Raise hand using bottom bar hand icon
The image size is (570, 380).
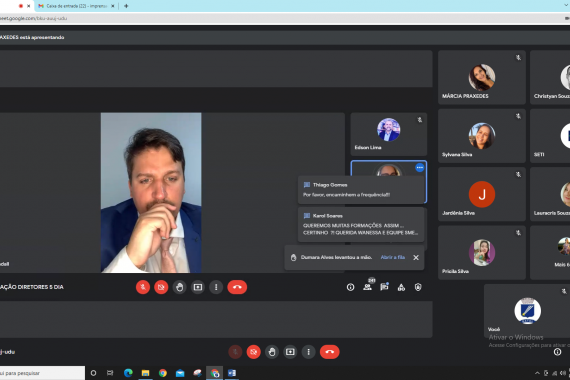point(272,352)
